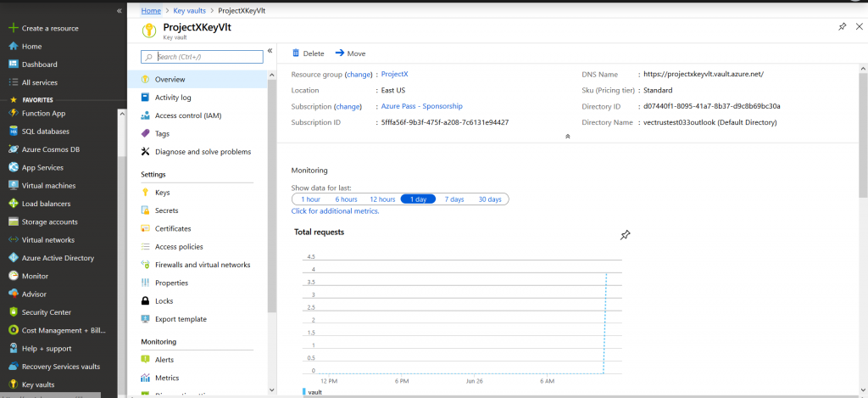Screen dimensions: 868x398
Task: Select the 12 hours time range
Action: point(382,199)
